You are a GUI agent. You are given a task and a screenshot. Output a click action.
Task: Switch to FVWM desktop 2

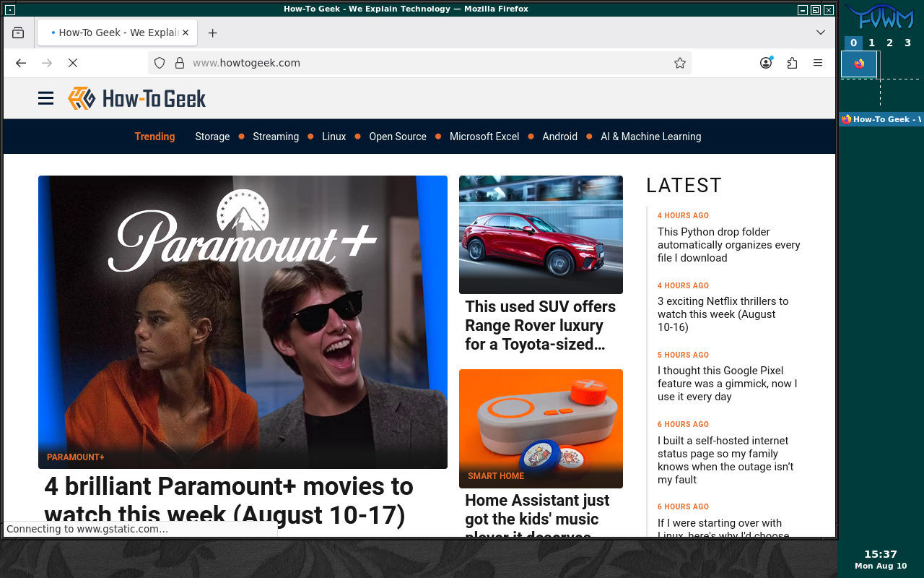click(890, 43)
